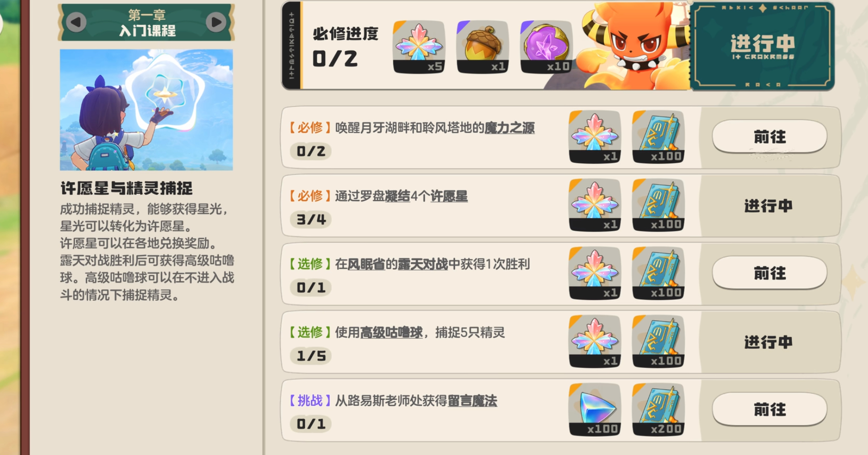
Task: Select the acorn reward icon x1
Action: coord(482,47)
